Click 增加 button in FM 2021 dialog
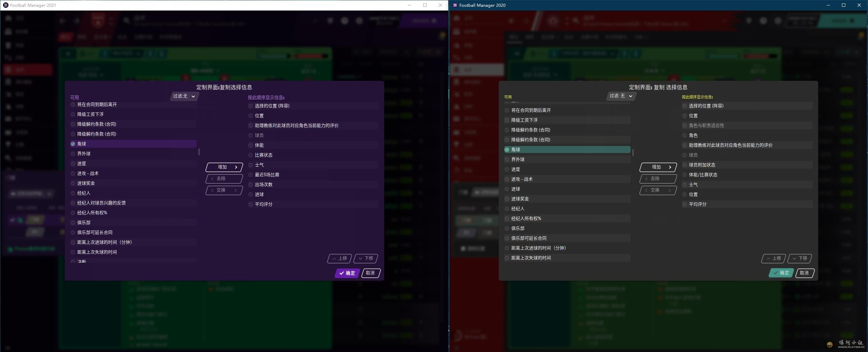The height and width of the screenshot is (352, 868). tap(224, 167)
